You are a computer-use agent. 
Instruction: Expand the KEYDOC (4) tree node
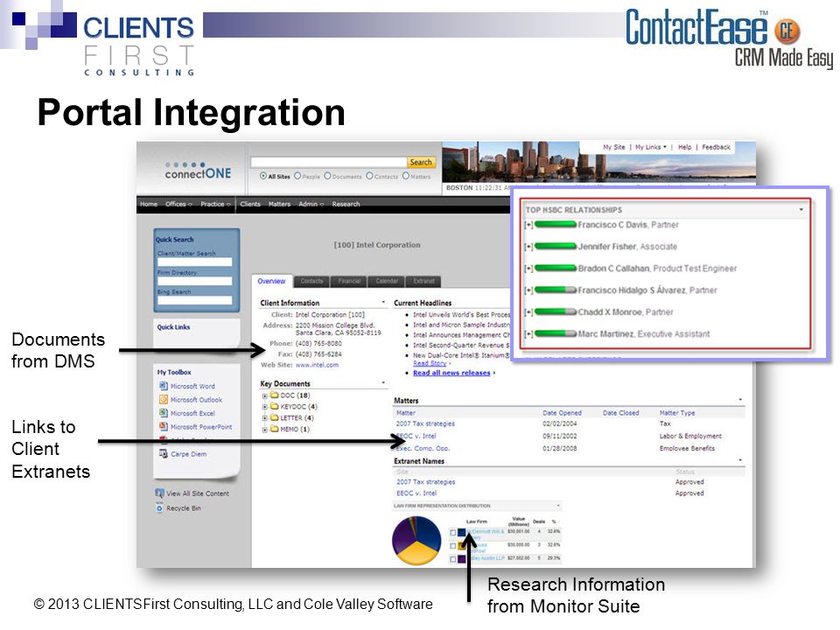coord(264,407)
